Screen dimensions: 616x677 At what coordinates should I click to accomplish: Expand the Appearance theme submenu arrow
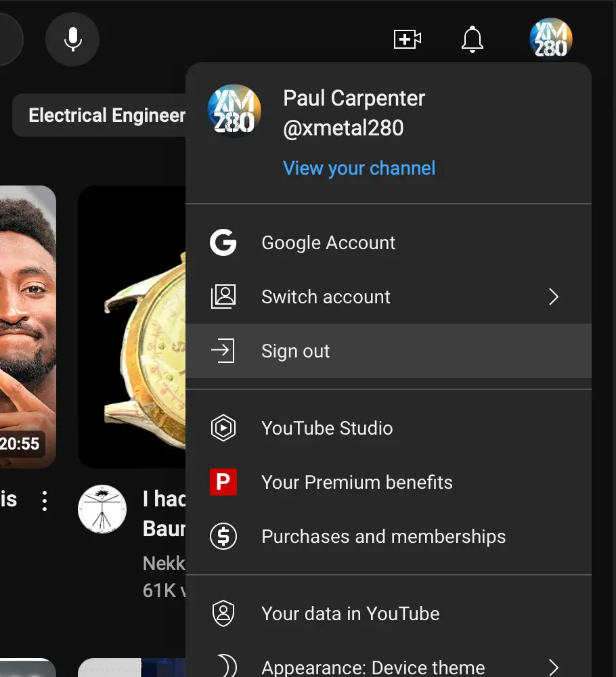tap(554, 667)
